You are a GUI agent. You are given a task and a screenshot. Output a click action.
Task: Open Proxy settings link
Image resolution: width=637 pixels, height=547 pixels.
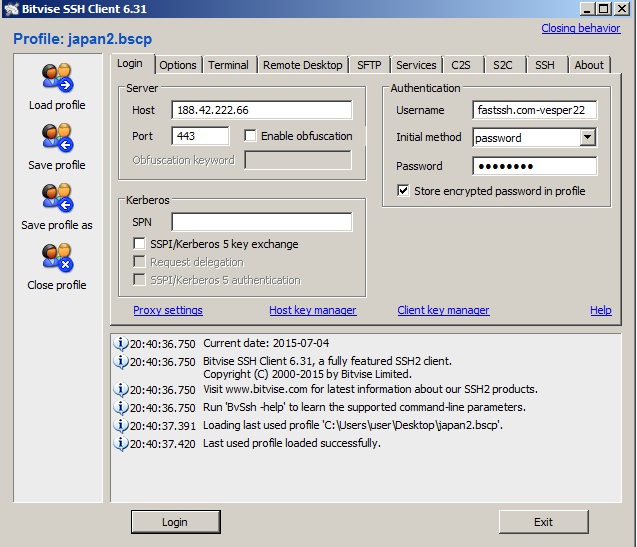[x=168, y=310]
